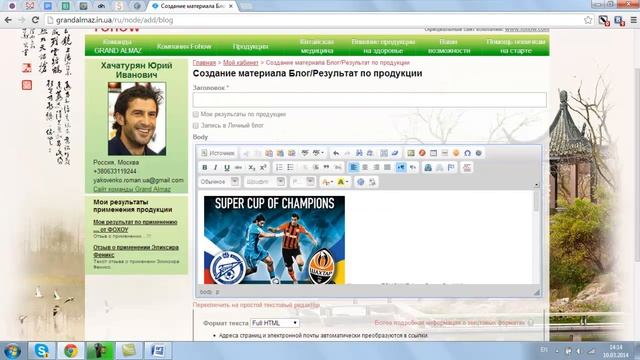This screenshot has height=360, width=640.
Task: Click the block quote icon
Action: [x=326, y=167]
